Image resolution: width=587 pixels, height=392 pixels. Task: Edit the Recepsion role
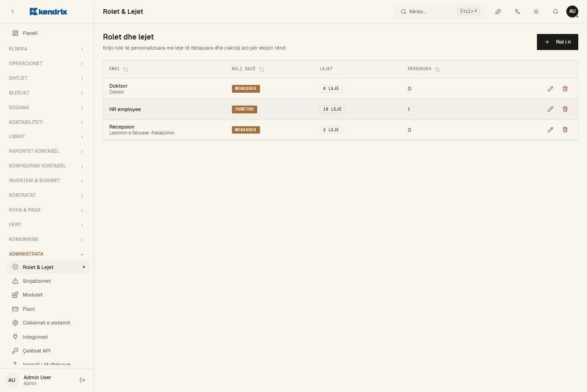click(x=550, y=130)
